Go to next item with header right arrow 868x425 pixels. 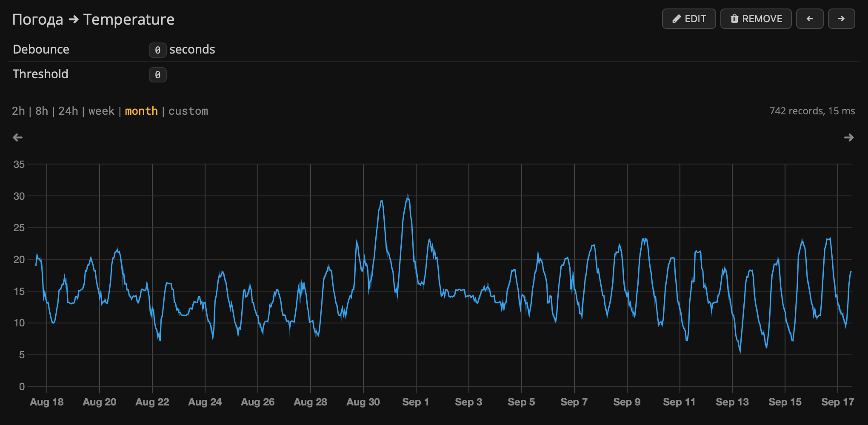click(x=841, y=19)
